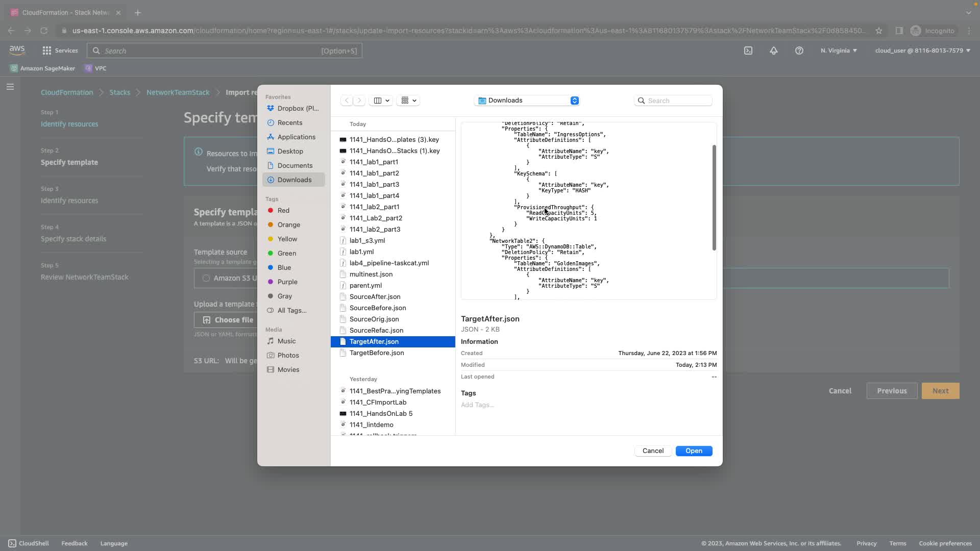Viewport: 980px width, 551px height.
Task: Bookmark page with the star icon
Action: [x=878, y=31]
